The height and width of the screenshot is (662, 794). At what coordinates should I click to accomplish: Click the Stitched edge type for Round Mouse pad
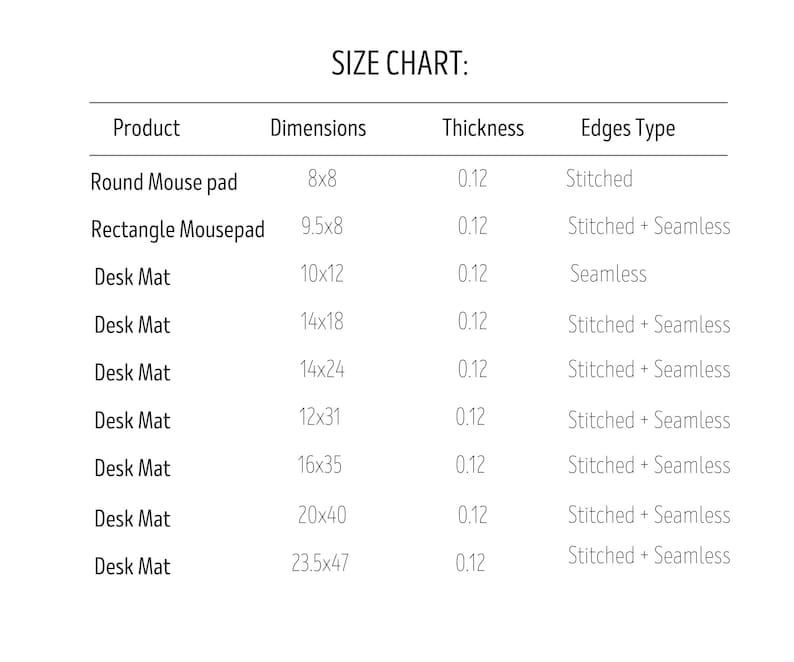(600, 179)
